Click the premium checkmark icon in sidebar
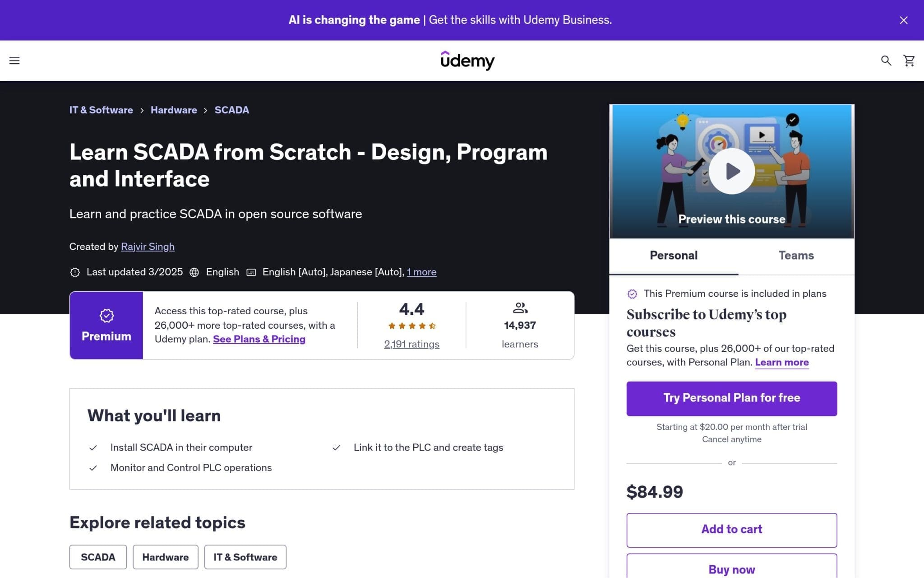Image resolution: width=924 pixels, height=578 pixels. [x=632, y=294]
